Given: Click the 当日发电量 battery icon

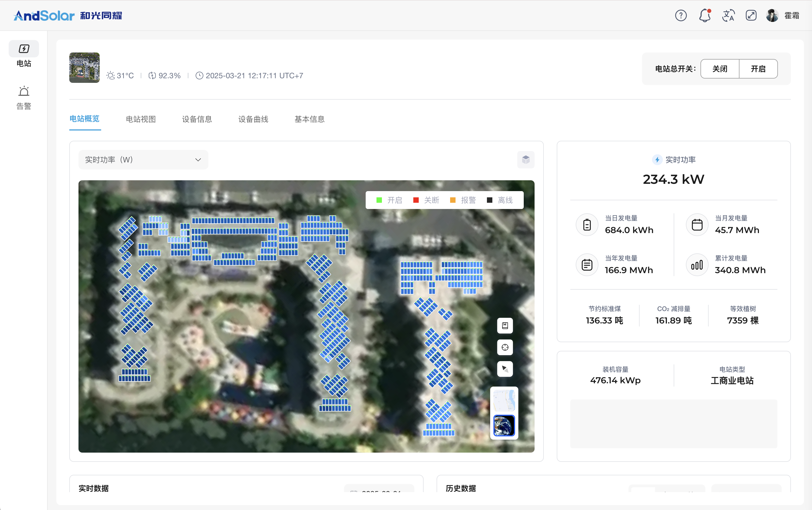Looking at the screenshot, I should (587, 225).
